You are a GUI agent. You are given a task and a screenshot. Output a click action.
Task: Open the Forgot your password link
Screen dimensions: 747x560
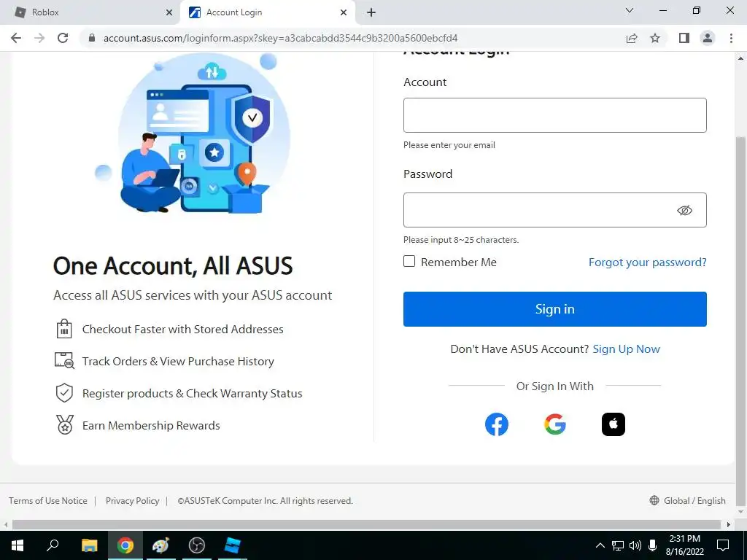[x=648, y=262]
